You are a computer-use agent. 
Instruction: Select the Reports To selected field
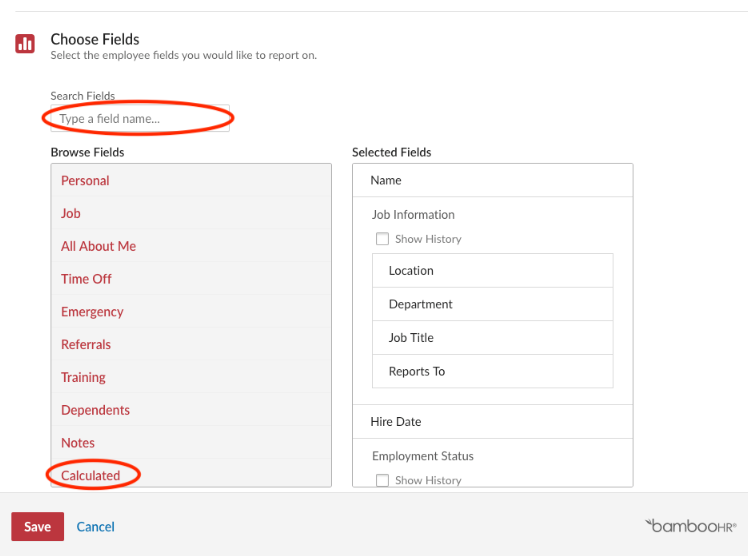[493, 371]
